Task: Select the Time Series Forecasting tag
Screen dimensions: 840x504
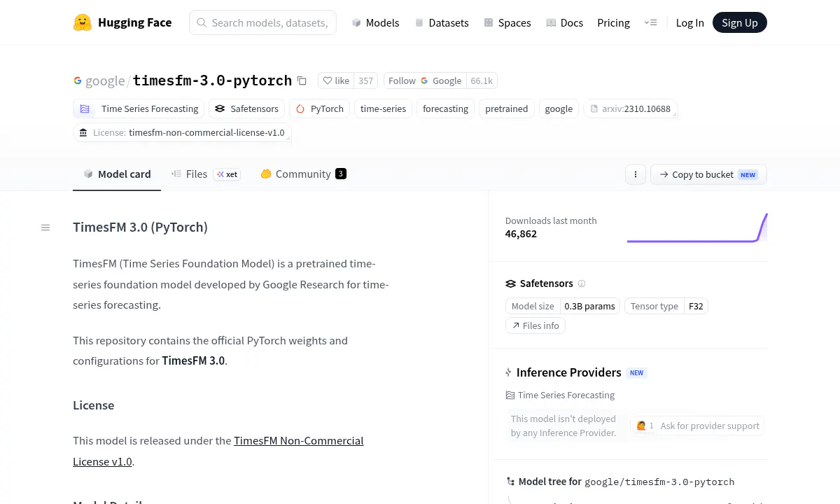Action: (x=139, y=108)
